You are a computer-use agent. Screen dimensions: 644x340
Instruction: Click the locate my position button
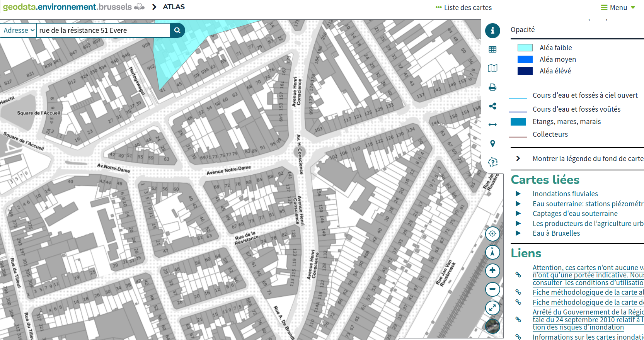tap(492, 234)
